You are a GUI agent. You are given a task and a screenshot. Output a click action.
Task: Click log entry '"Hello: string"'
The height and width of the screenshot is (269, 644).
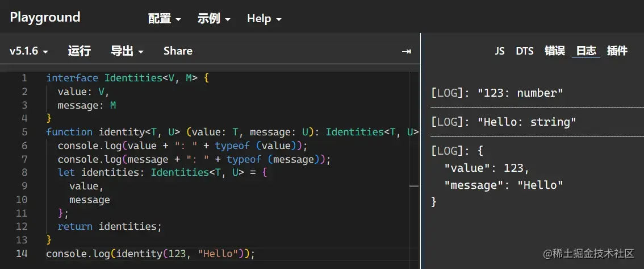coord(527,122)
